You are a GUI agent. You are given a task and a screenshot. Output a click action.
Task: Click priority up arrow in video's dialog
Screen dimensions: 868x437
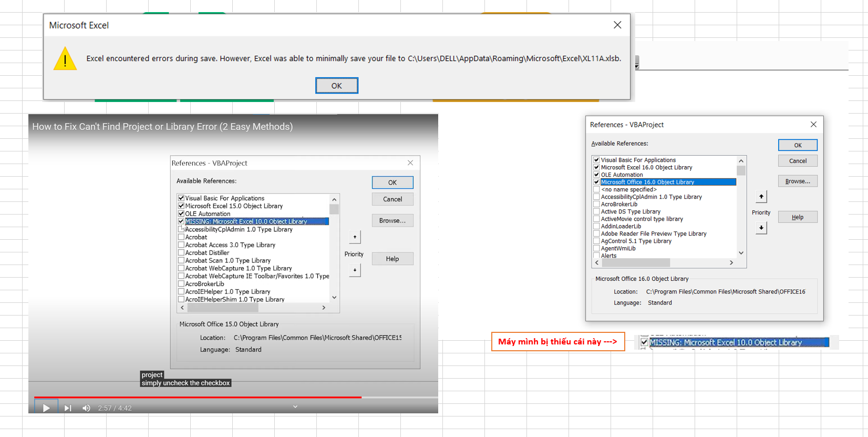pos(355,237)
